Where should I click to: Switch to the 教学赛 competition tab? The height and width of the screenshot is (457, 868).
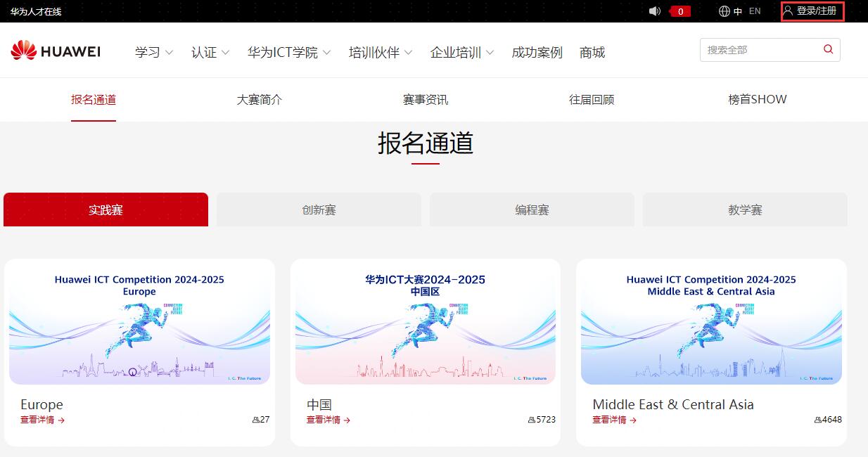(x=745, y=210)
